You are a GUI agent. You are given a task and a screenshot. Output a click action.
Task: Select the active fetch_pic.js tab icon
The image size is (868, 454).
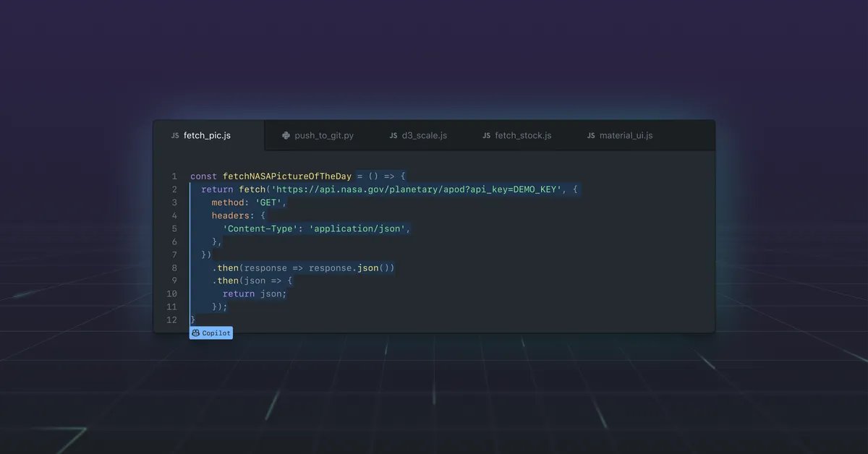click(x=174, y=135)
